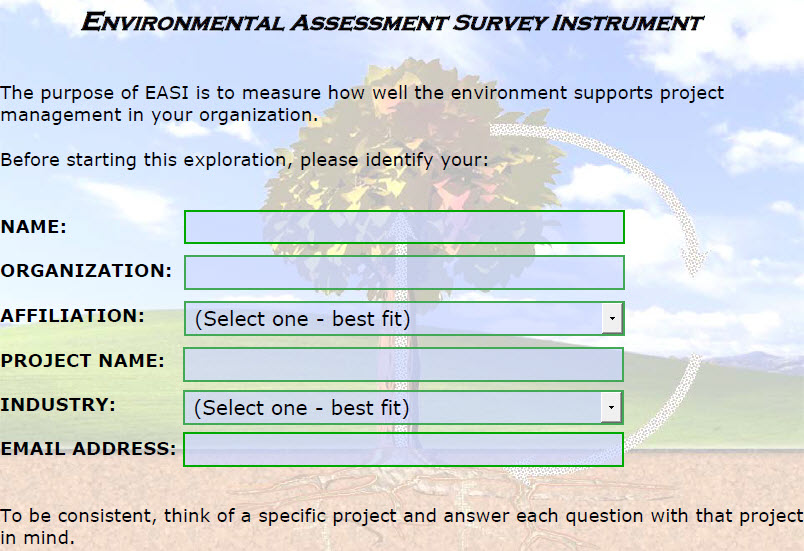Click Industry's 'Select one - best fit' text

tap(302, 408)
